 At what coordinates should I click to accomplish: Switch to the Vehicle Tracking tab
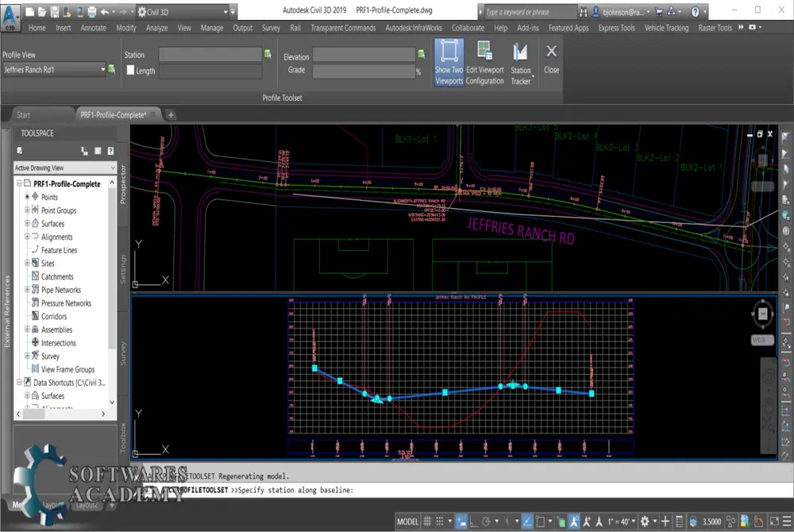666,28
